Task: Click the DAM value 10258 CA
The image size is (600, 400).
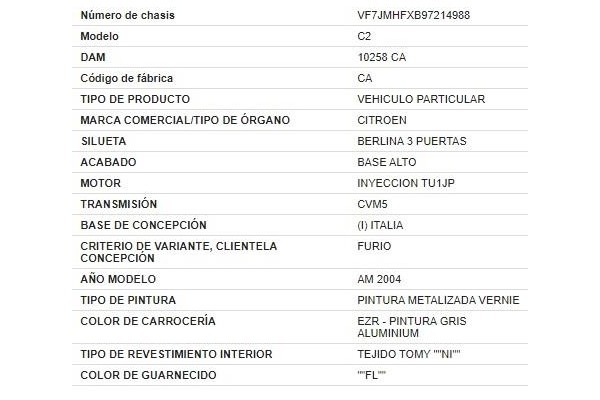Action: pos(382,57)
